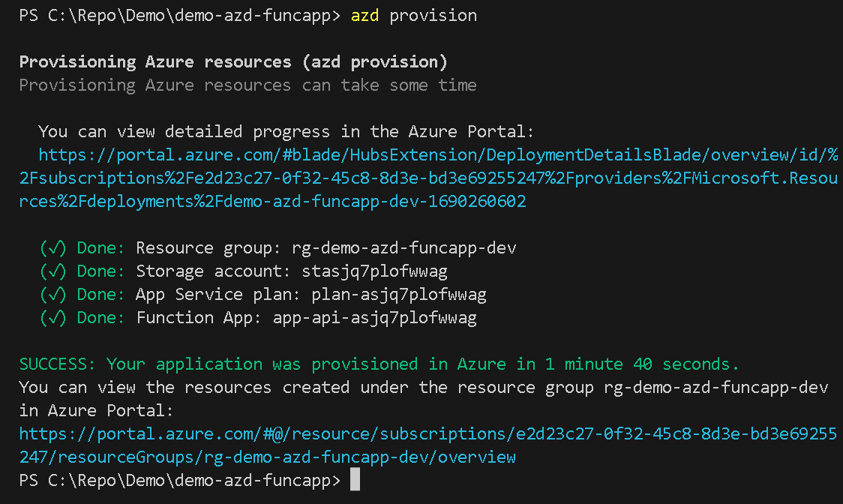Screen dimensions: 843x504
Task: Click the checkmark beside App Service plan line
Action: pyautogui.click(x=52, y=295)
